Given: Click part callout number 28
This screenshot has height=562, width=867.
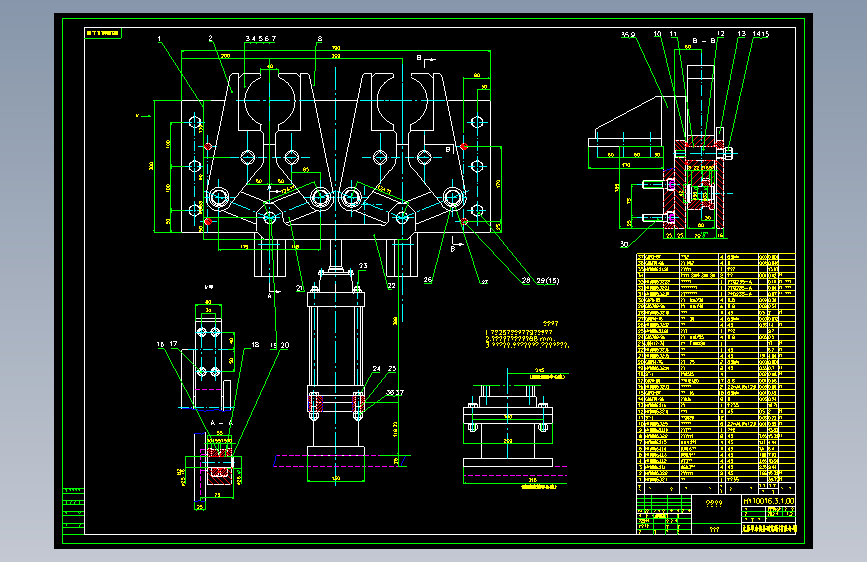Looking at the screenshot, I should [526, 280].
